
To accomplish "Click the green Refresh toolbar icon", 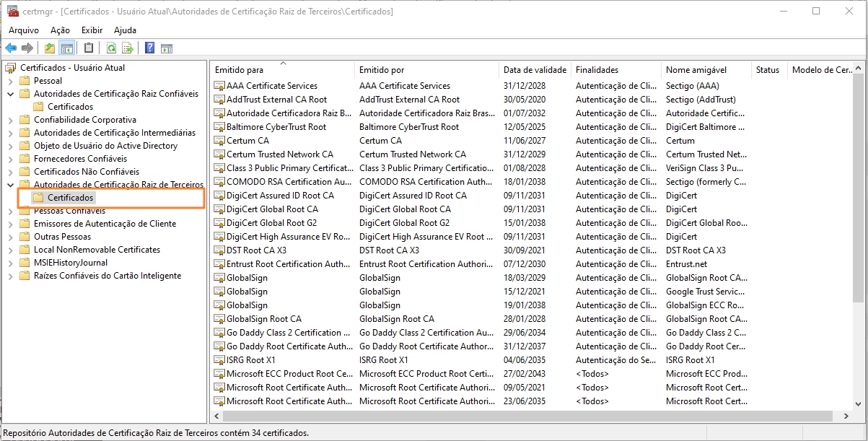I will [x=111, y=48].
